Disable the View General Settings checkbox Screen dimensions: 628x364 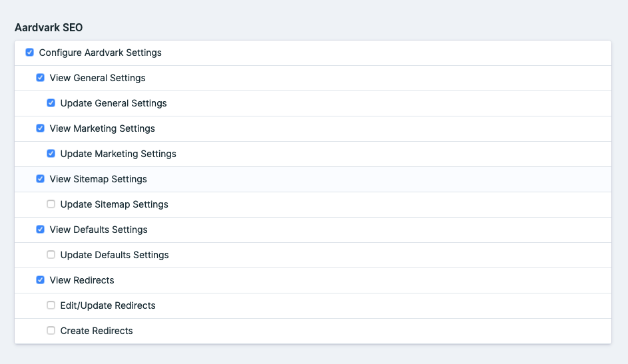click(x=40, y=78)
